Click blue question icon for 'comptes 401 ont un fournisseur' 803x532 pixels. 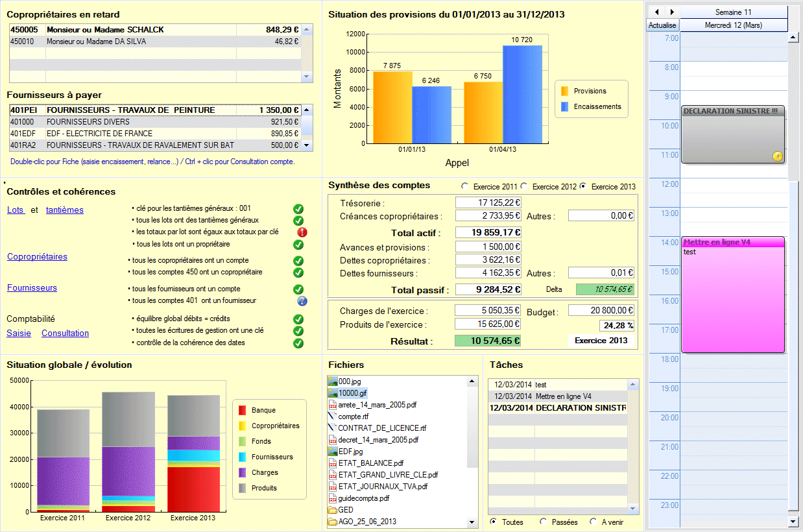(x=302, y=301)
